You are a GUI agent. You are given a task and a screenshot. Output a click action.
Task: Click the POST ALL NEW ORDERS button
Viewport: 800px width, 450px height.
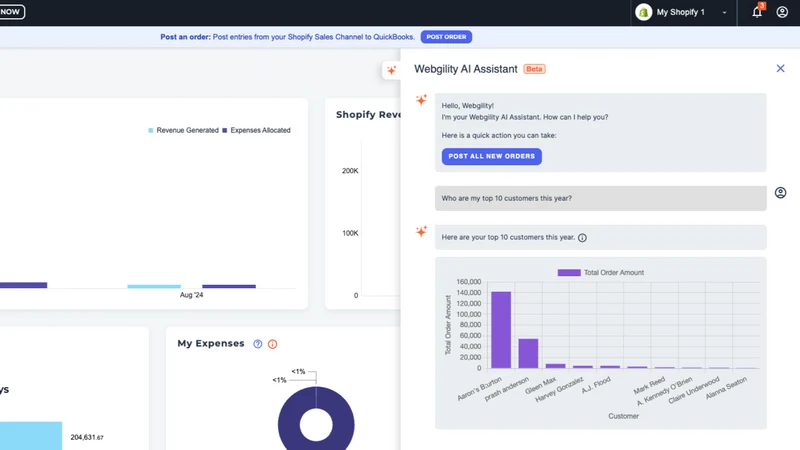(x=491, y=156)
